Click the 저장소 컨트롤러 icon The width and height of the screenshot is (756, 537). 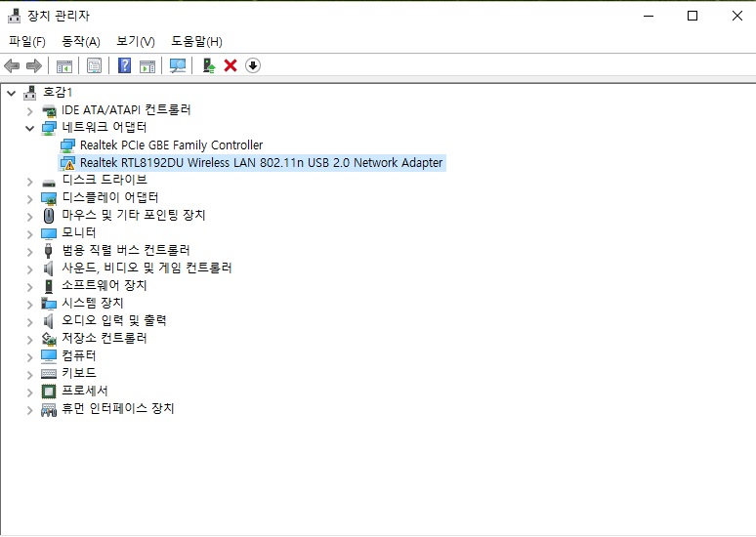pyautogui.click(x=49, y=339)
